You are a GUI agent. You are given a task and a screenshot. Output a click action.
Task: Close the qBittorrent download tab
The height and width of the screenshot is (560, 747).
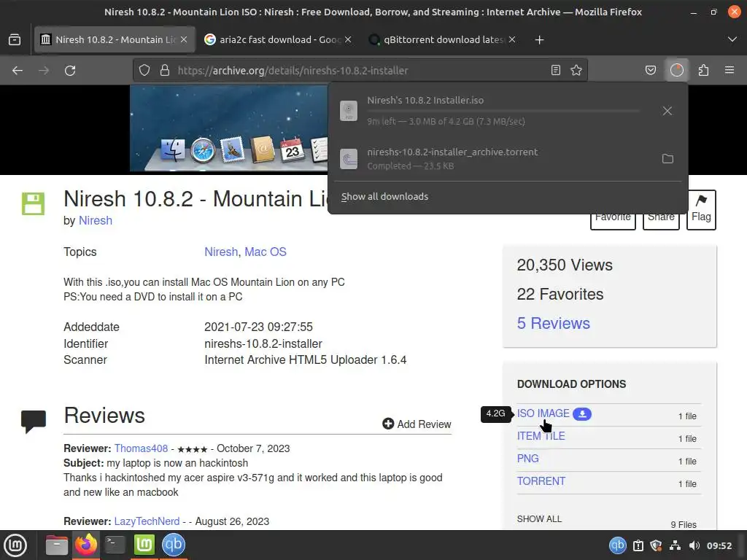(x=512, y=39)
